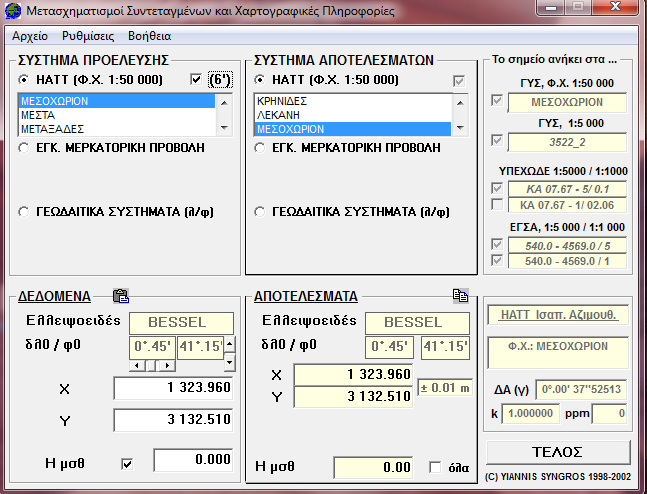The width and height of the screenshot is (647, 494).
Task: Select ΛΕΚΑΝΗ in results map list
Action: click(x=353, y=115)
